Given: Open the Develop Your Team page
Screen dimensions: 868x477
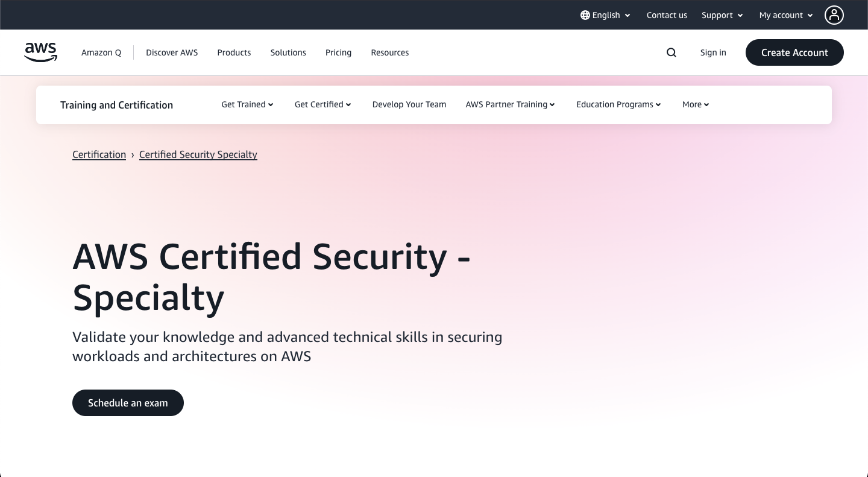Looking at the screenshot, I should click(409, 104).
